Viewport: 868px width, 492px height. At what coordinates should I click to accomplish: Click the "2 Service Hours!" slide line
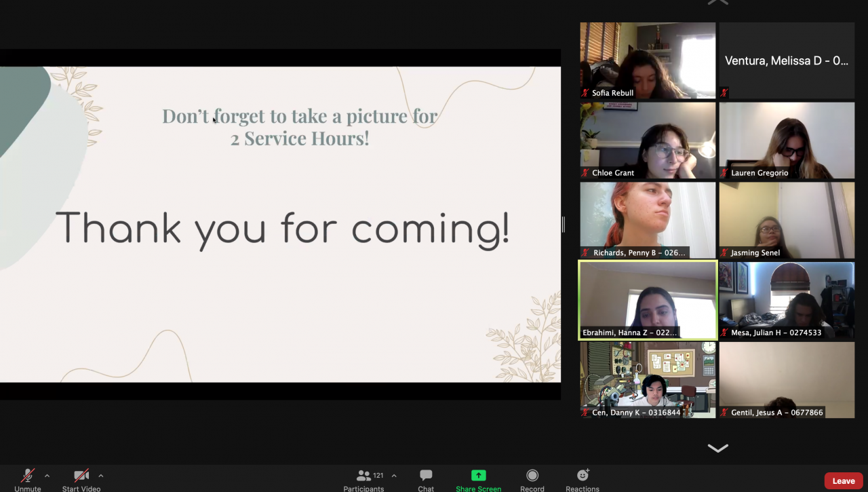coord(300,138)
